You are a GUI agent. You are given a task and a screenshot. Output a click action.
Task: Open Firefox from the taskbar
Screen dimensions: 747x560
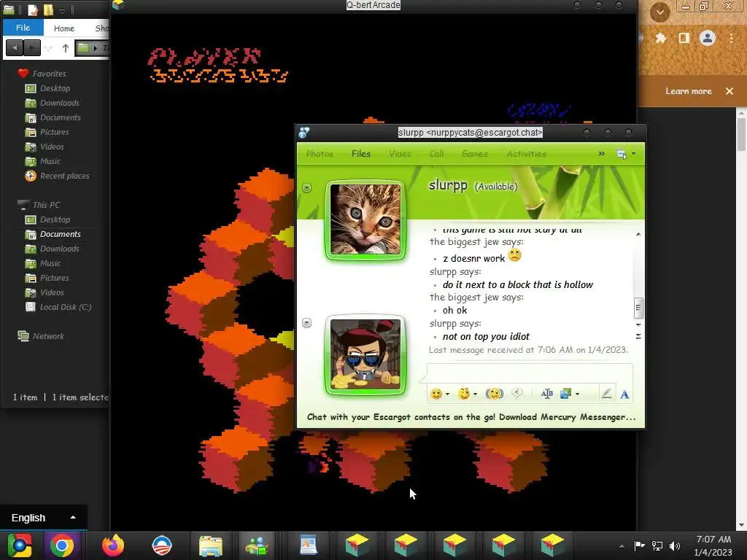pos(113,545)
